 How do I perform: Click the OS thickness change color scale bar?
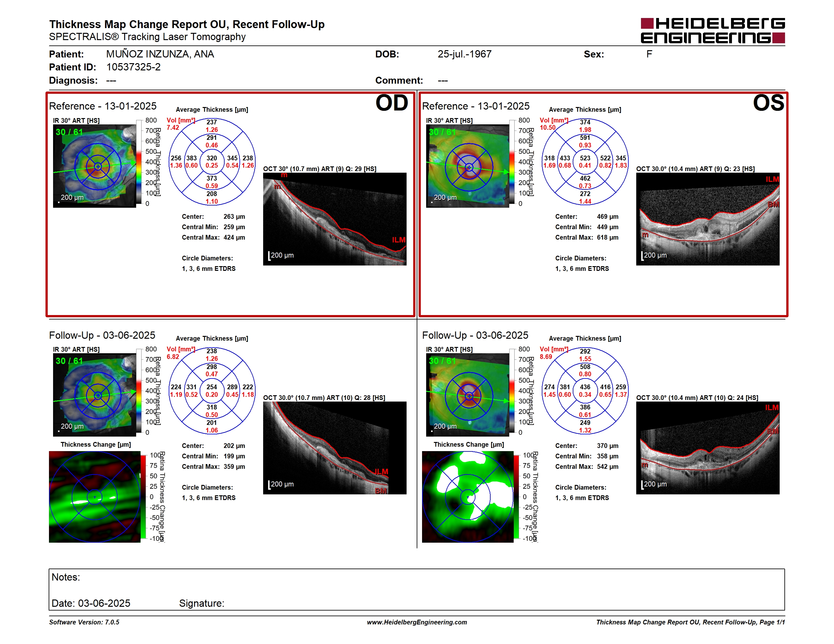pos(516,497)
